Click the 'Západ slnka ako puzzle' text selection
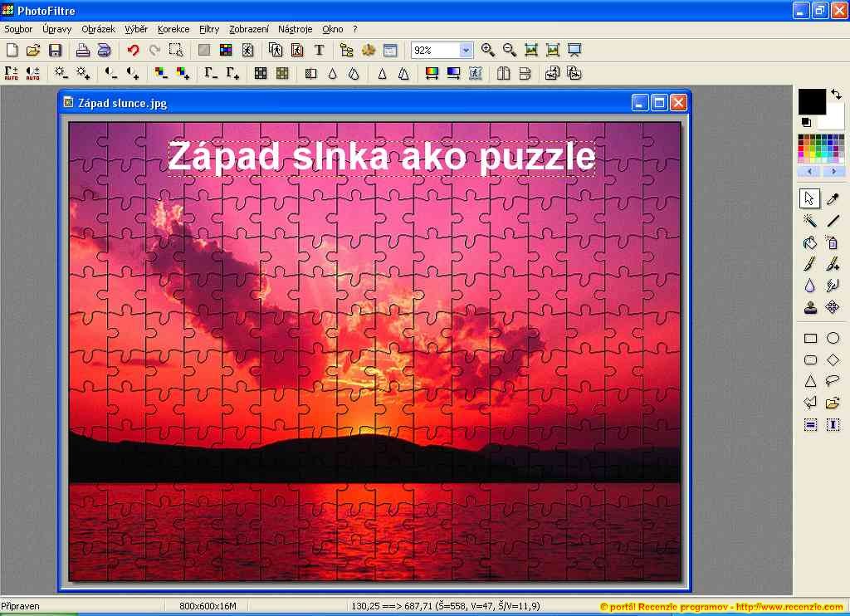 pos(382,157)
